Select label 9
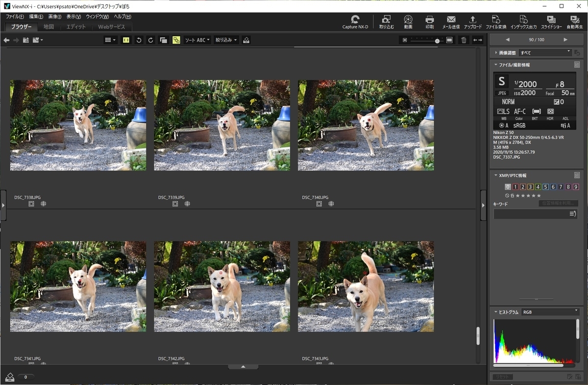 tap(576, 187)
